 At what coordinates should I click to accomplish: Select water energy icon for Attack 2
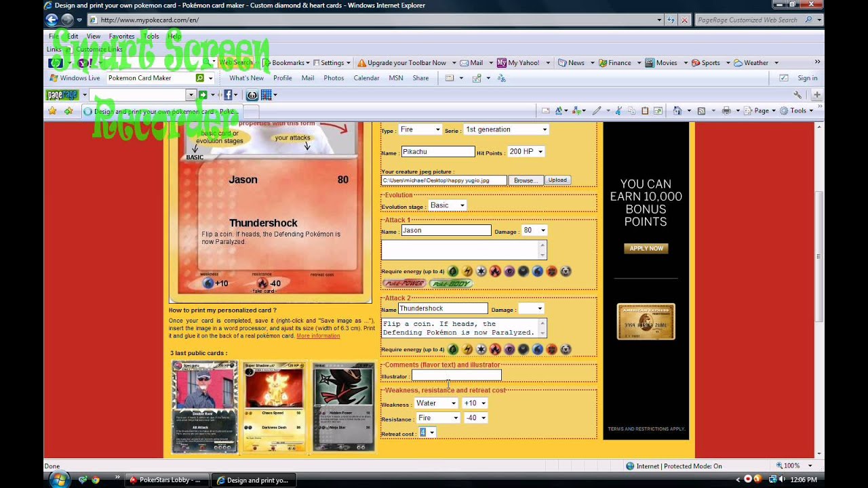(538, 349)
